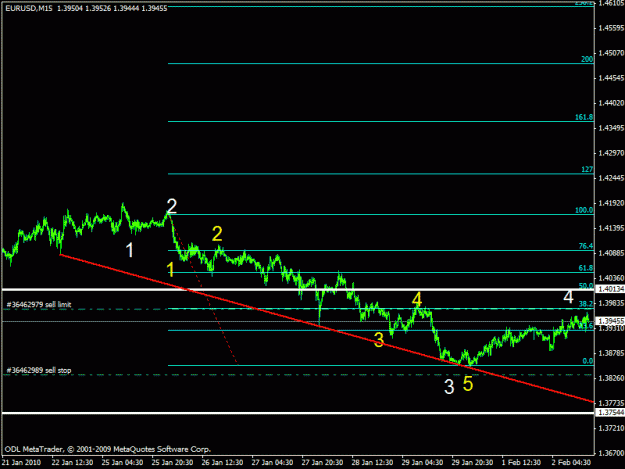Click the 76.4 Fibonacci level label

[x=586, y=246]
